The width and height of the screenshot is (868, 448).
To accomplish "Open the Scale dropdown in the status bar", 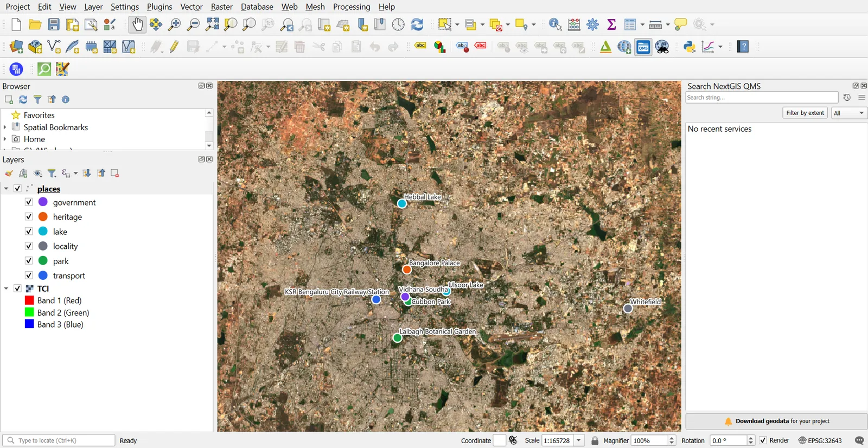I will point(579,440).
